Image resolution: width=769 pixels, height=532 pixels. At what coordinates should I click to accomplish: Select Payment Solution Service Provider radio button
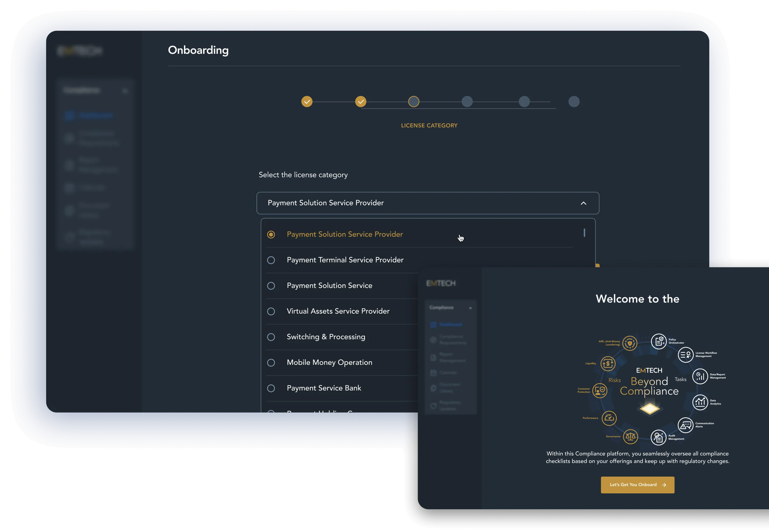pyautogui.click(x=271, y=234)
